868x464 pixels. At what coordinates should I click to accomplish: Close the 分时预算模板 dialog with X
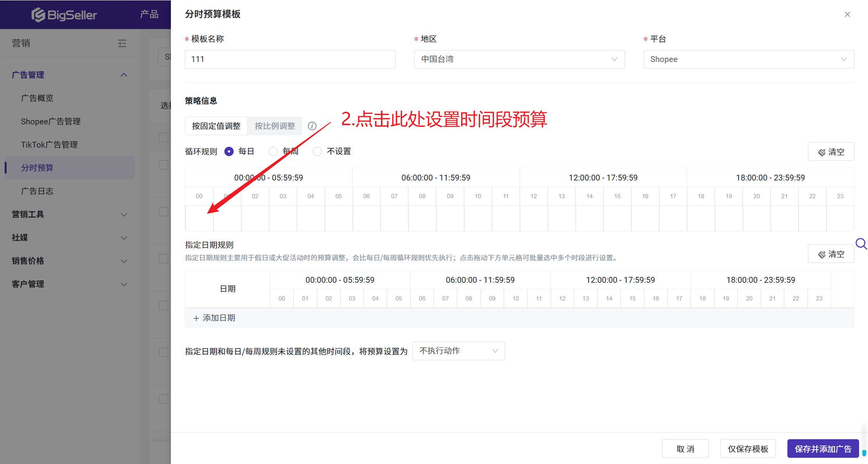847,14
